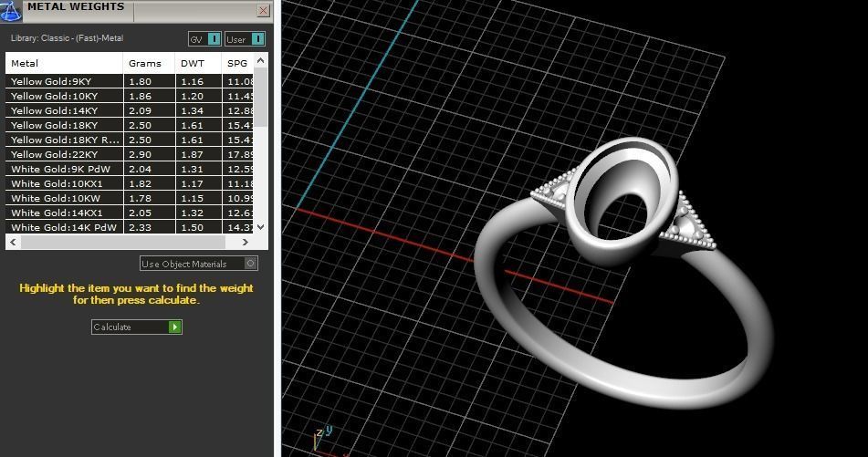868x457 pixels.
Task: Select the White Gold:14KX1 row
Action: click(130, 213)
